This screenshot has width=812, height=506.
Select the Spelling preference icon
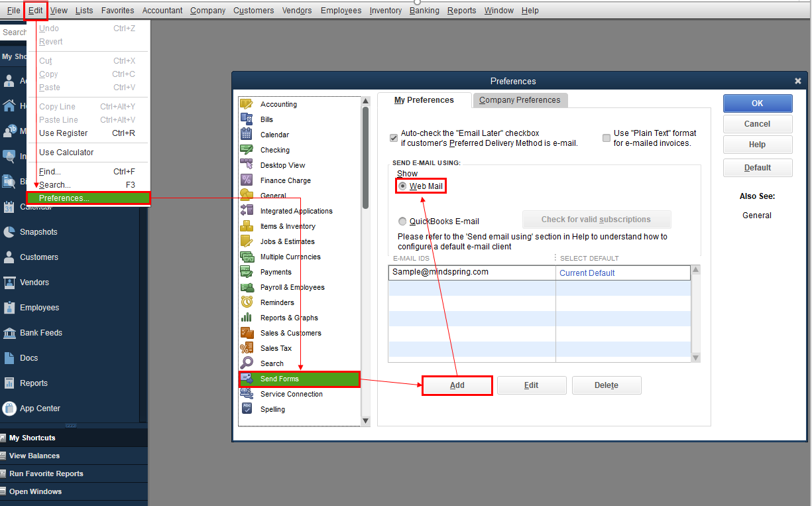tap(247, 409)
